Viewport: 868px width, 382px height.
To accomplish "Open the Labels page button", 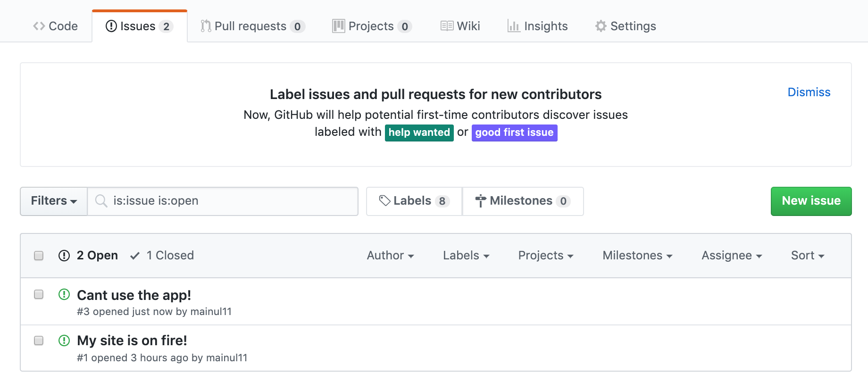I will pos(414,201).
